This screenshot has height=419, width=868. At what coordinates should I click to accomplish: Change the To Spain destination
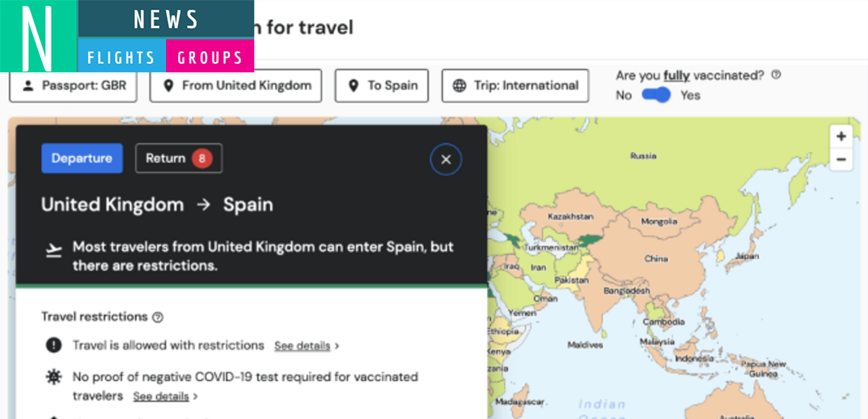(381, 86)
